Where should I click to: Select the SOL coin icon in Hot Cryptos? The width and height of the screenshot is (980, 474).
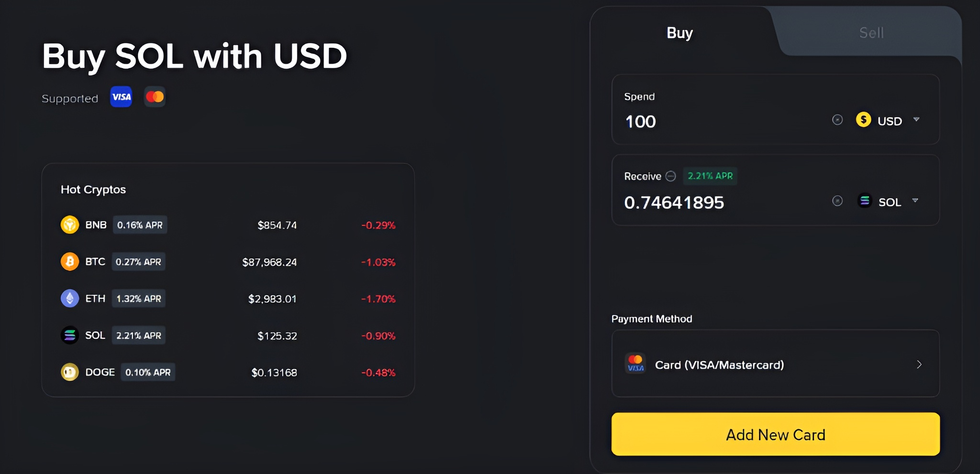pyautogui.click(x=70, y=335)
